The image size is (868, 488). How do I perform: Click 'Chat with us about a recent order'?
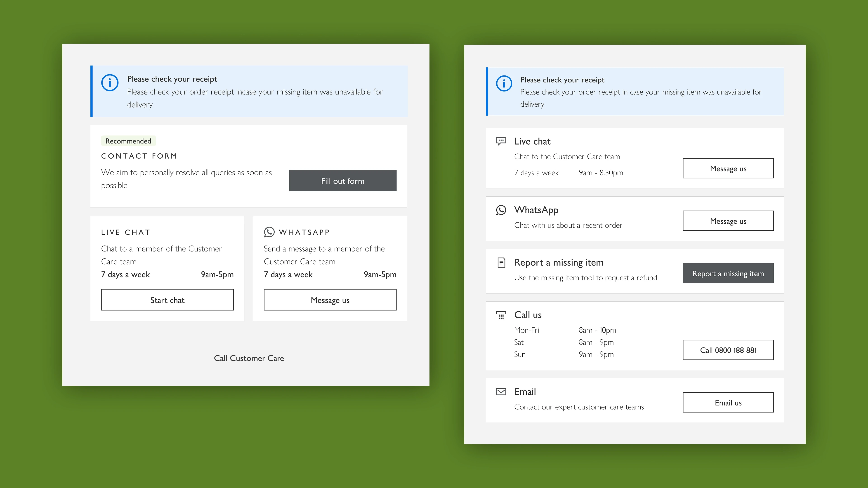(x=568, y=225)
